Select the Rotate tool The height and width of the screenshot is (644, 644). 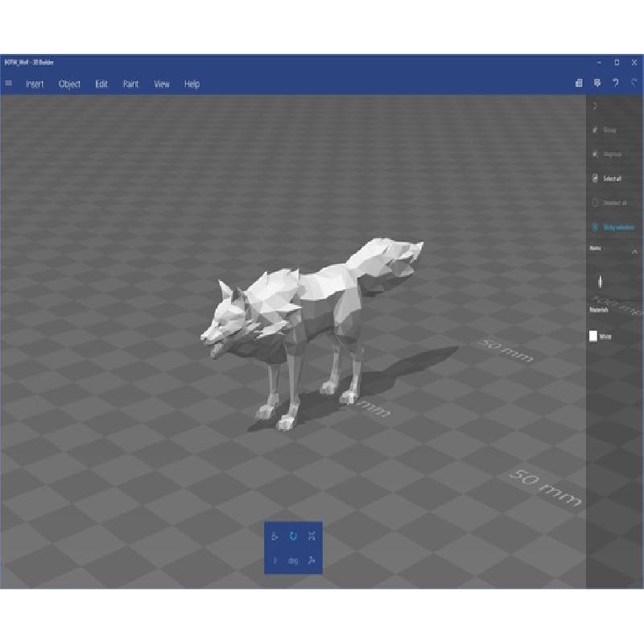click(x=293, y=536)
